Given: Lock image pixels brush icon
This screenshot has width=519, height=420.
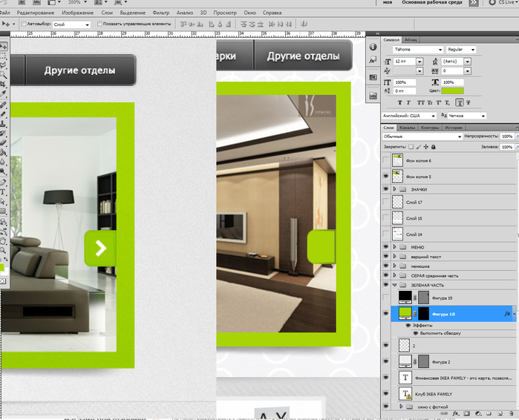Looking at the screenshot, I should [x=418, y=147].
